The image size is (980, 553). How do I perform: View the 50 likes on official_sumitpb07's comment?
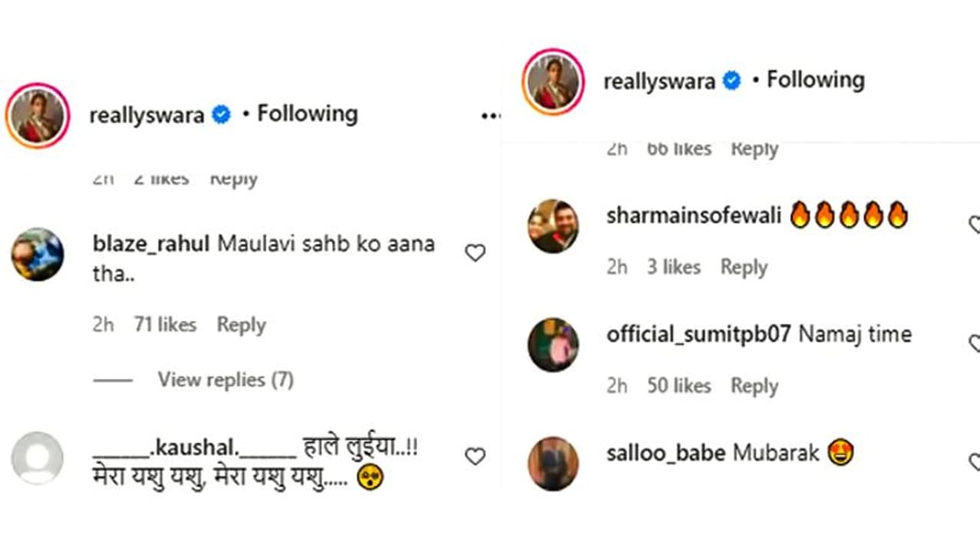pyautogui.click(x=679, y=386)
